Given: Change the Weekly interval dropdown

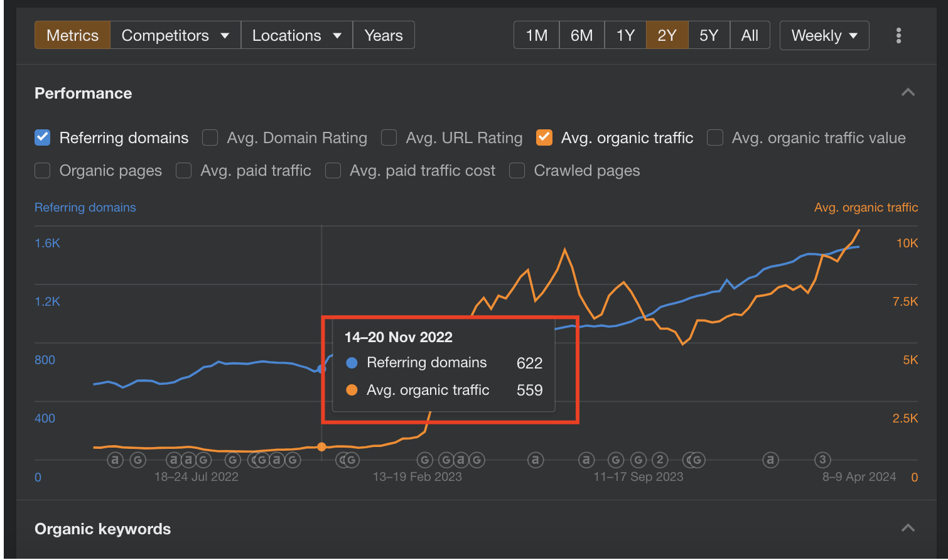Looking at the screenshot, I should (x=824, y=36).
